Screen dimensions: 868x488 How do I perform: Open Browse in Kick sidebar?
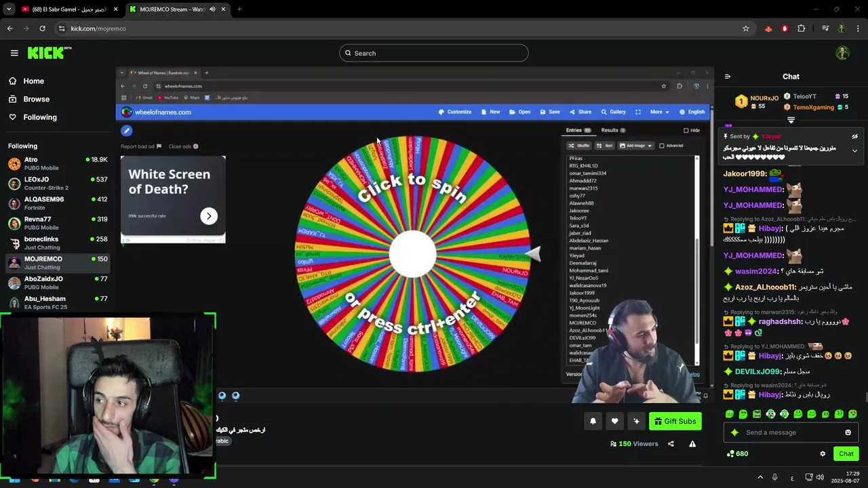[x=28, y=99]
